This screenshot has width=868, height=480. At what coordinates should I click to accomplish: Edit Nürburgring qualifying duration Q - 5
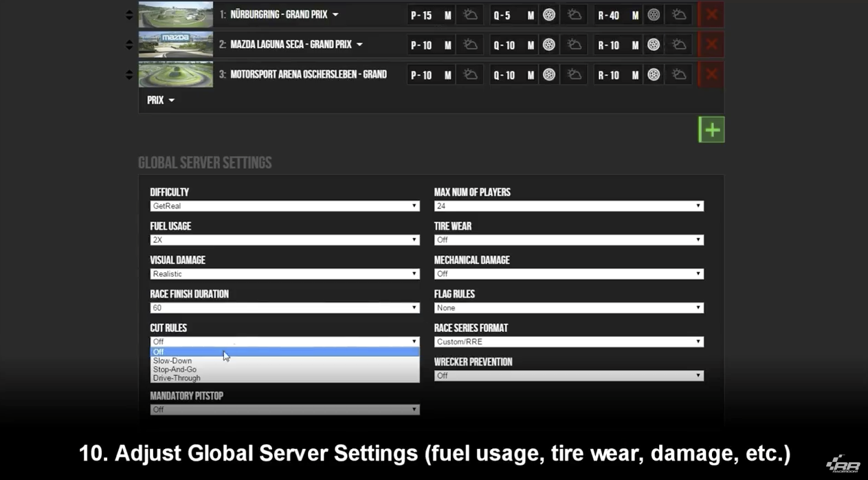click(x=513, y=15)
